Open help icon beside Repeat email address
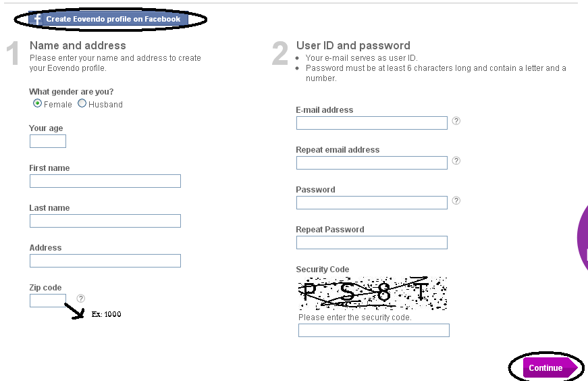The width and height of the screenshot is (588, 381). (456, 161)
